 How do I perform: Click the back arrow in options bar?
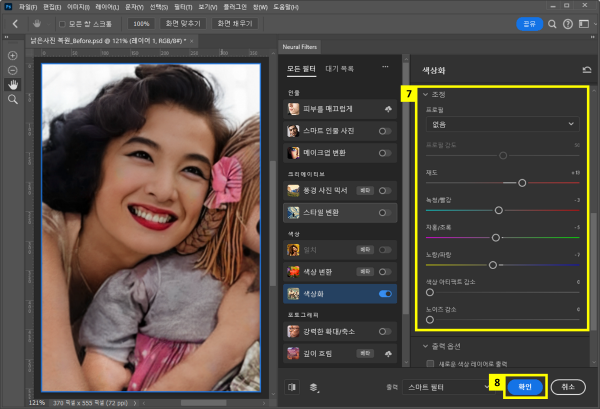pos(13,22)
